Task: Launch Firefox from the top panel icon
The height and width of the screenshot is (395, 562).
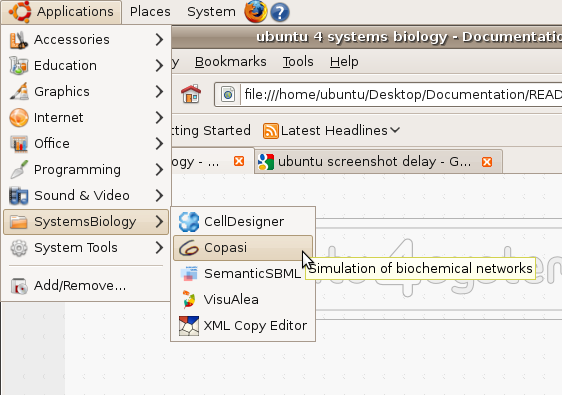Action: tap(256, 11)
